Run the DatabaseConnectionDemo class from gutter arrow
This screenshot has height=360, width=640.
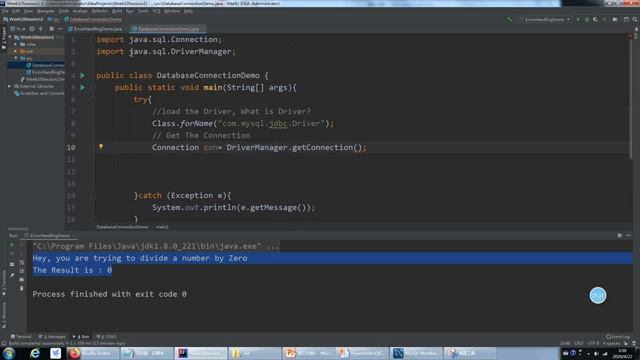click(83, 76)
